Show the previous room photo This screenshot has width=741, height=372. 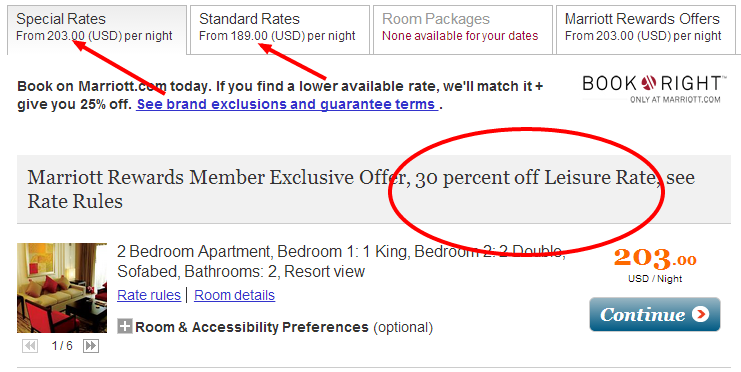(x=30, y=346)
